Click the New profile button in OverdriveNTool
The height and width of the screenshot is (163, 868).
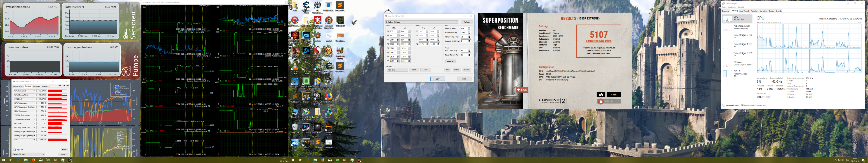click(448, 70)
